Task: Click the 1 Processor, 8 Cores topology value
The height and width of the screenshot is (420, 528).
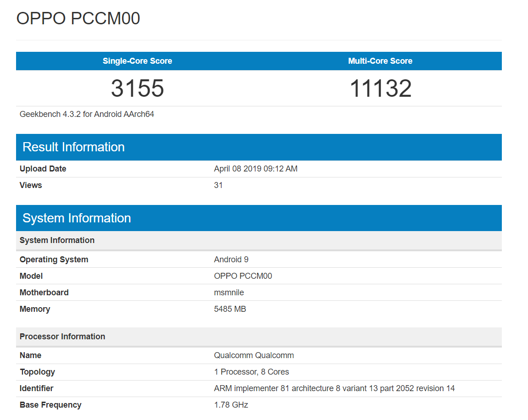Action: tap(251, 372)
